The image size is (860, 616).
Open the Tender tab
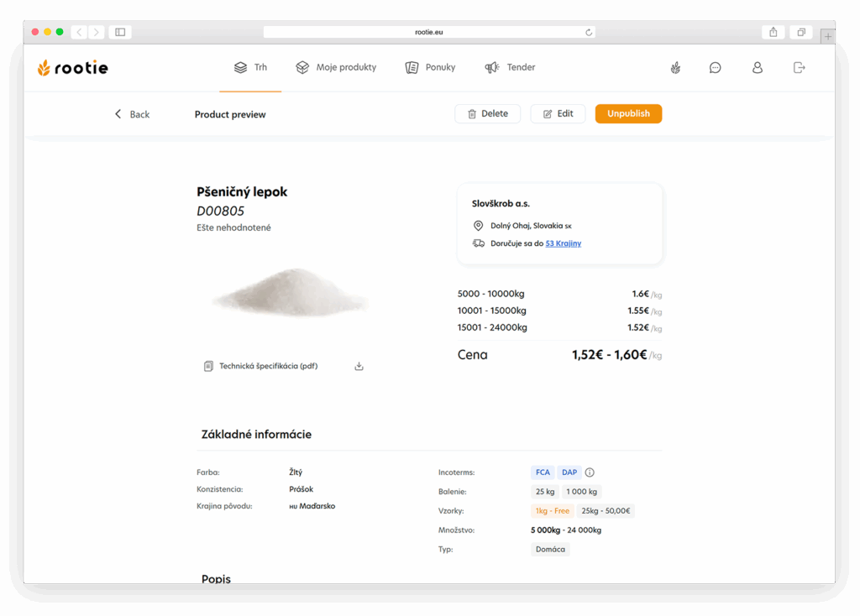point(510,67)
